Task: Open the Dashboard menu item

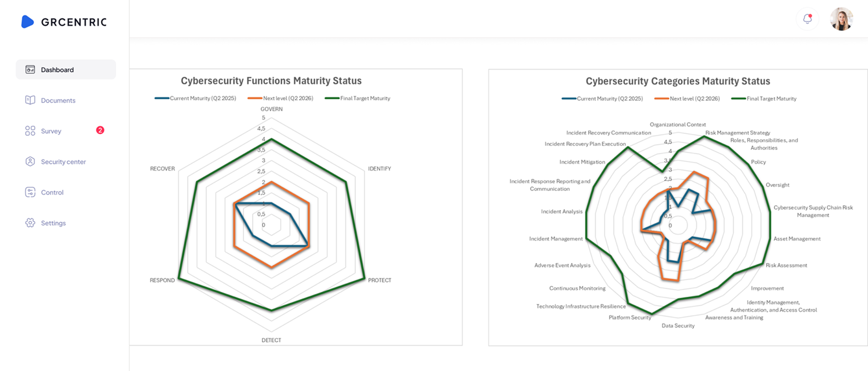Action: coord(57,70)
